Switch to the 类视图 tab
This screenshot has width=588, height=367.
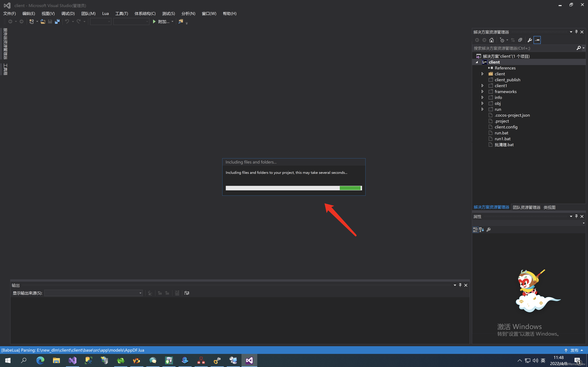click(549, 207)
